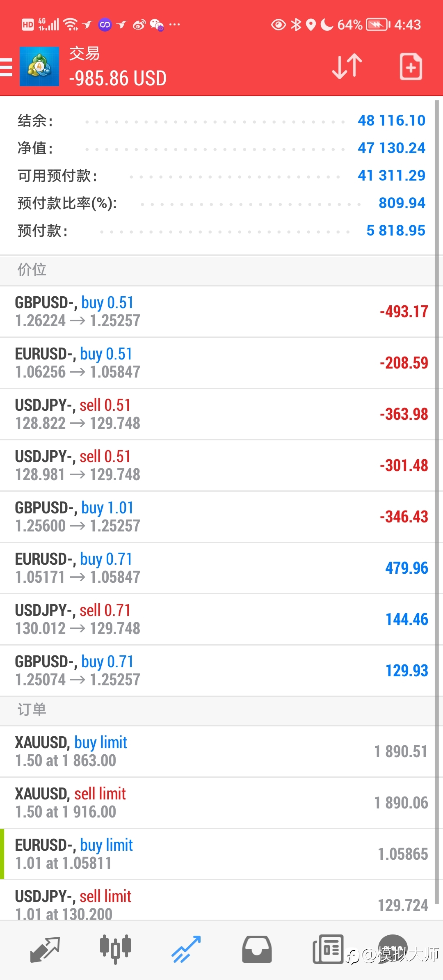This screenshot has width=443, height=980.
Task: Open the sort positions arrows icon
Action: tap(347, 66)
